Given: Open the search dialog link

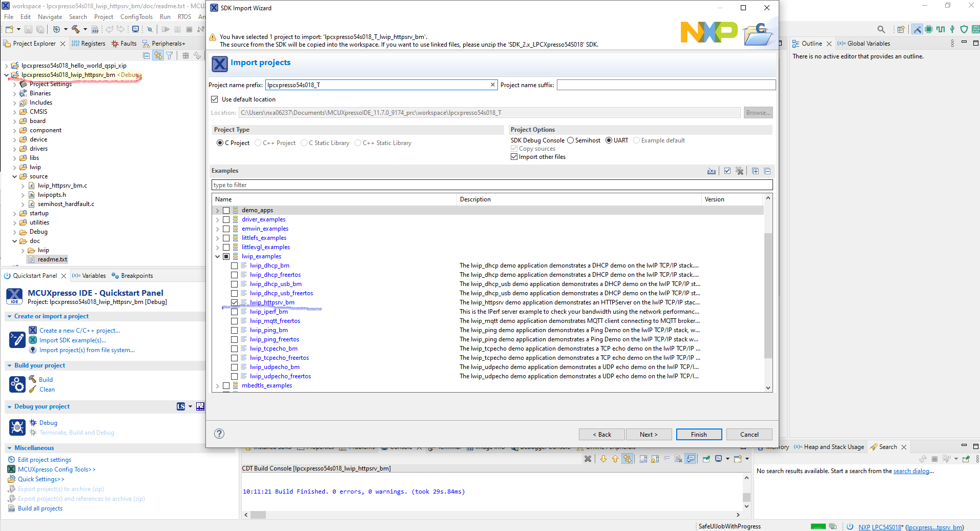Looking at the screenshot, I should click(912, 471).
